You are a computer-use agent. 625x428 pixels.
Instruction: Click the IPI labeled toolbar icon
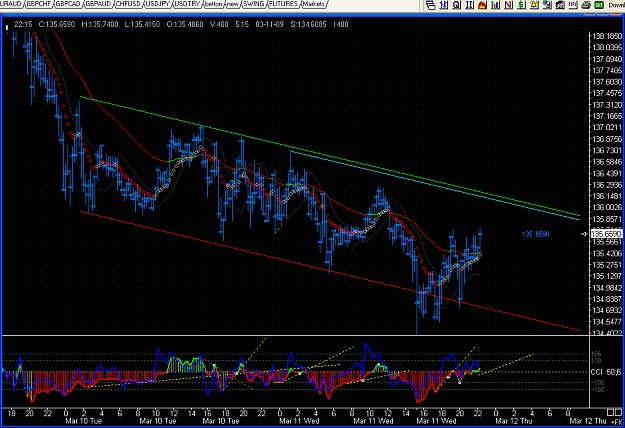pyautogui.click(x=573, y=5)
